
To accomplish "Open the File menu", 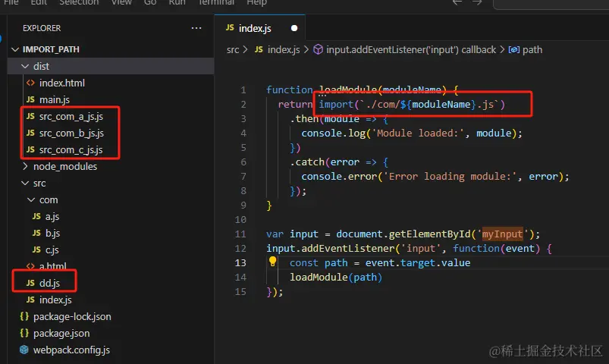I will tap(11, 2).
